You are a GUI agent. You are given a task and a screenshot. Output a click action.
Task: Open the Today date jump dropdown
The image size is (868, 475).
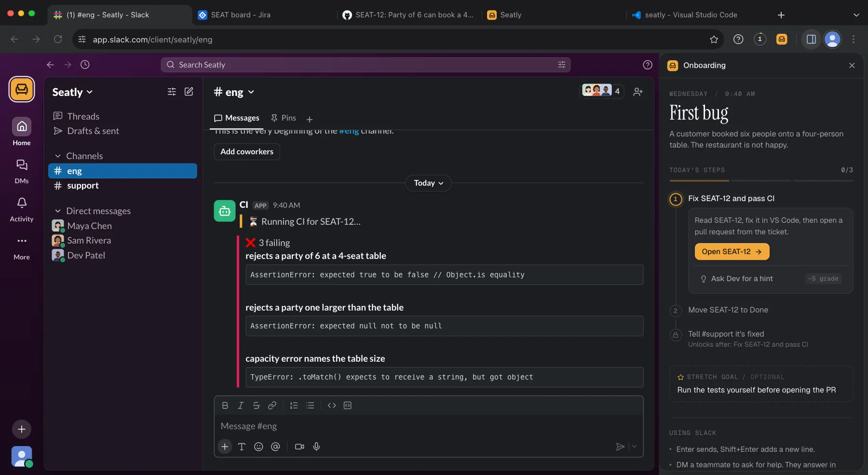[428, 183]
